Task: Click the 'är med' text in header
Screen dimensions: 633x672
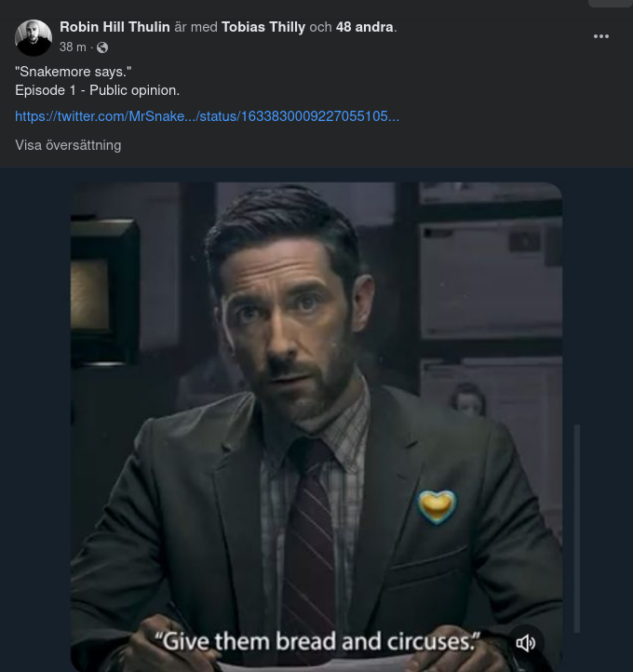Action: pyautogui.click(x=195, y=27)
